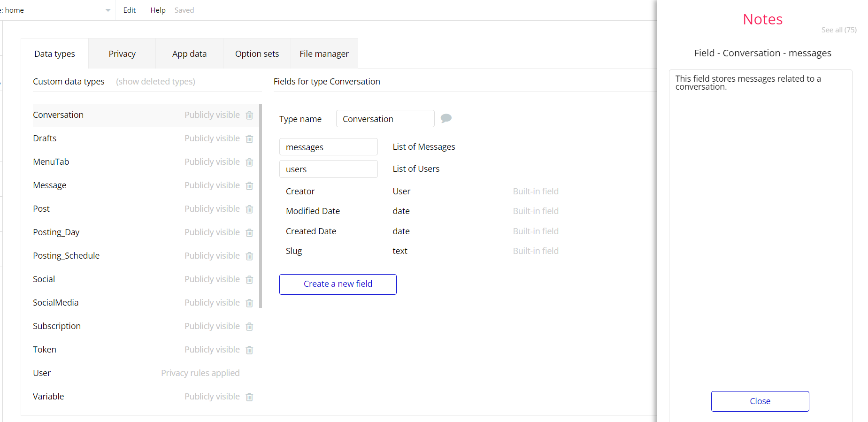
Task: Open the page selector dropdown arrow
Action: coord(108,10)
